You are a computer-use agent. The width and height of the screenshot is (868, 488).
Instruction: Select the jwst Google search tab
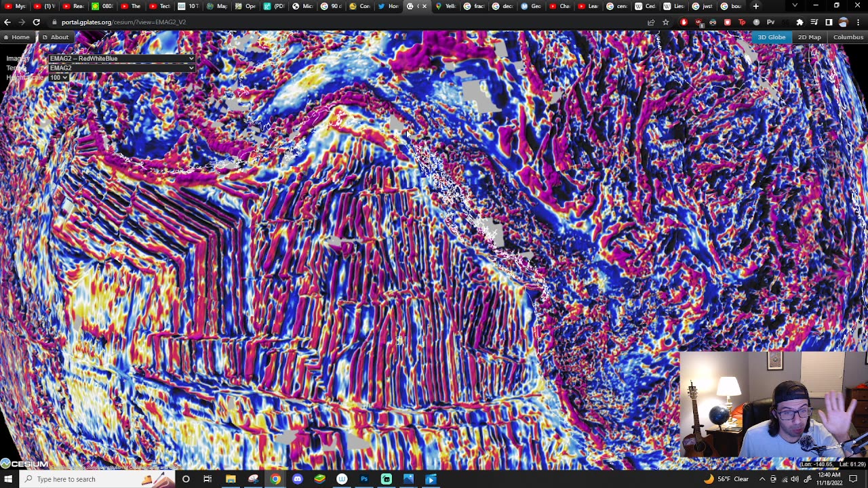pyautogui.click(x=703, y=6)
